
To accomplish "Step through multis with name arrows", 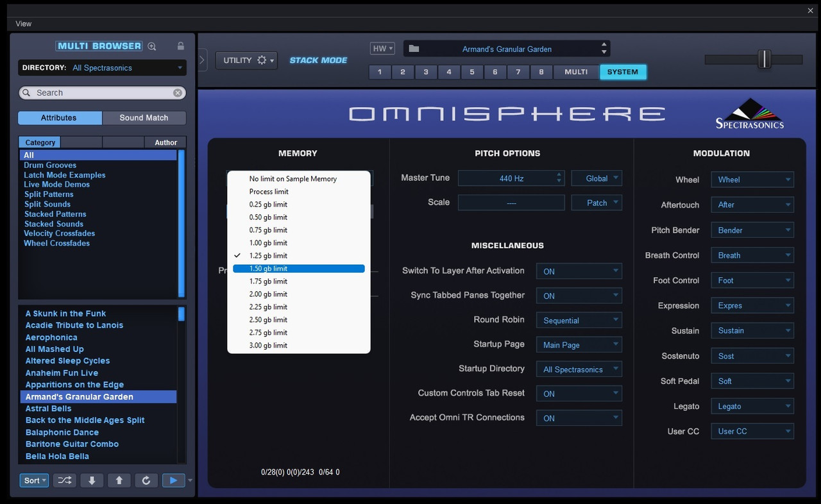I will [604, 49].
